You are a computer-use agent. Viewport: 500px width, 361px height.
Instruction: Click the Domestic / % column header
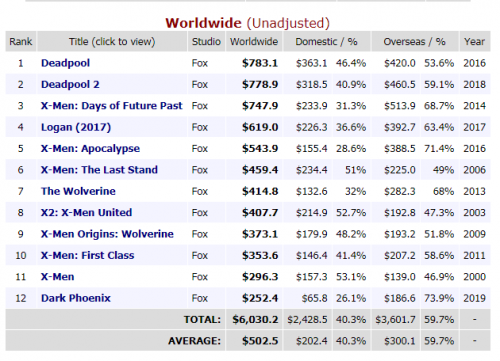click(x=326, y=42)
